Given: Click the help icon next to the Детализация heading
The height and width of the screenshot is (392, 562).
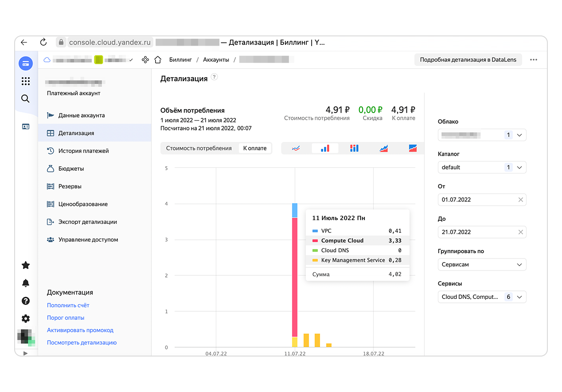Looking at the screenshot, I should click(215, 77).
